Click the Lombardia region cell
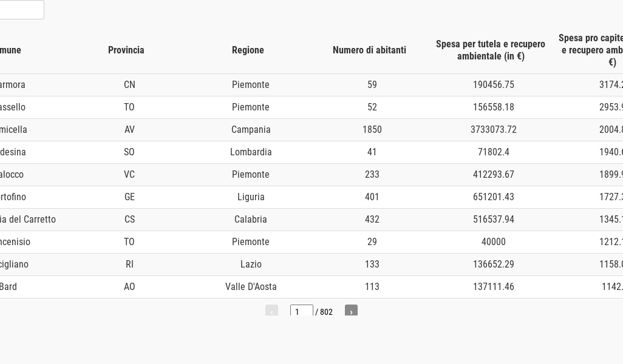This screenshot has height=364, width=623. (251, 152)
